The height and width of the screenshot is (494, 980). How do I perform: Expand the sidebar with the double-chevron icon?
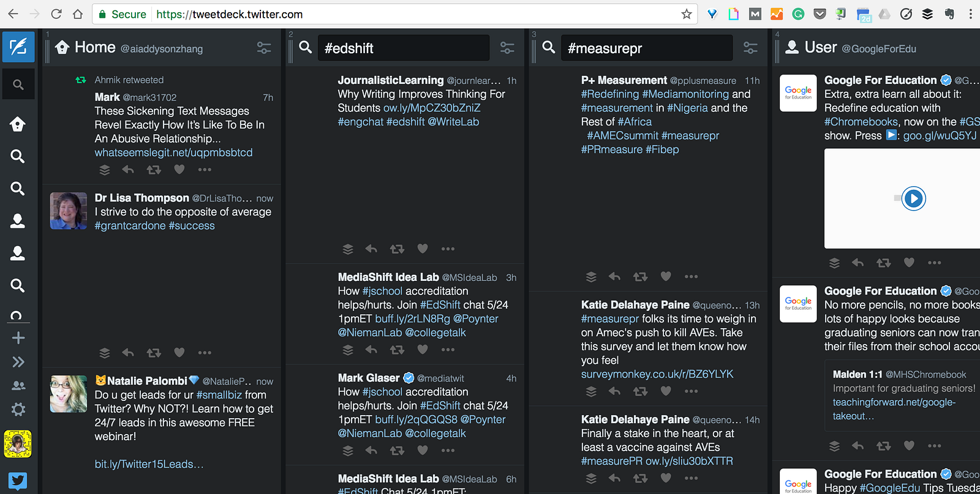click(x=18, y=362)
